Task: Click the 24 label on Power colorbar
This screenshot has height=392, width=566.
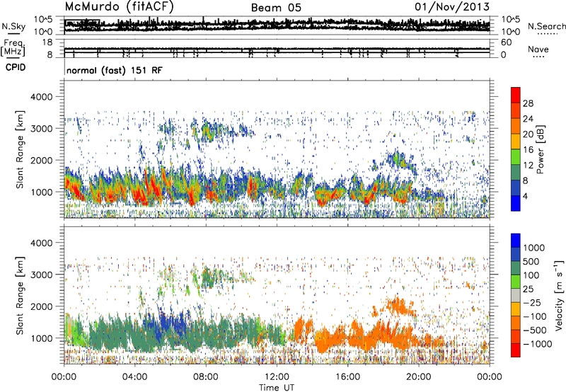Action: point(528,119)
